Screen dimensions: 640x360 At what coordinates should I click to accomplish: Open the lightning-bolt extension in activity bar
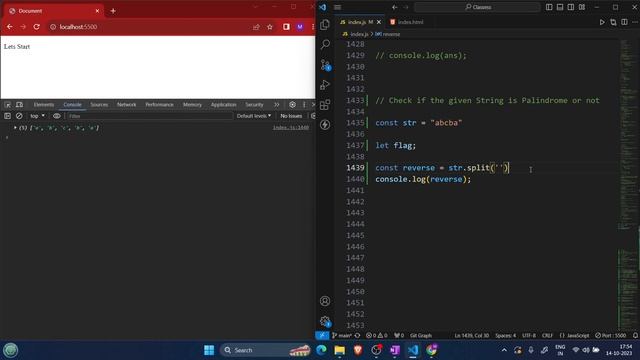point(325,124)
